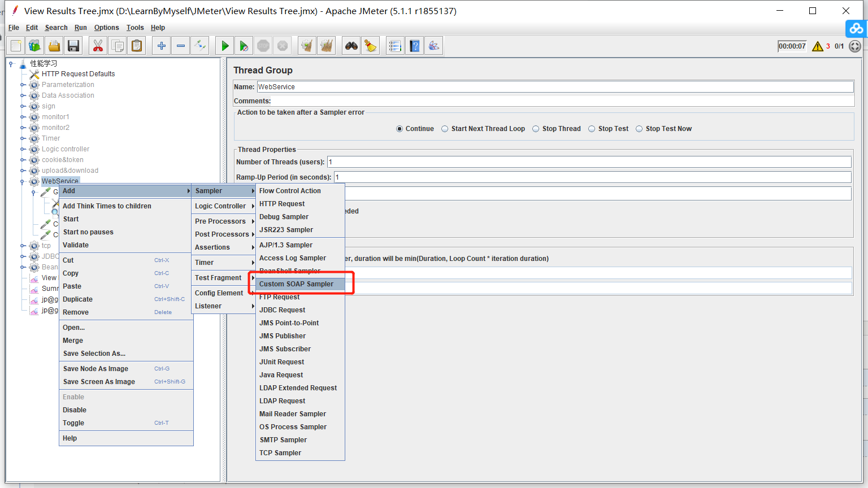Open the Assertions submenu
The image size is (868, 488).
click(224, 247)
